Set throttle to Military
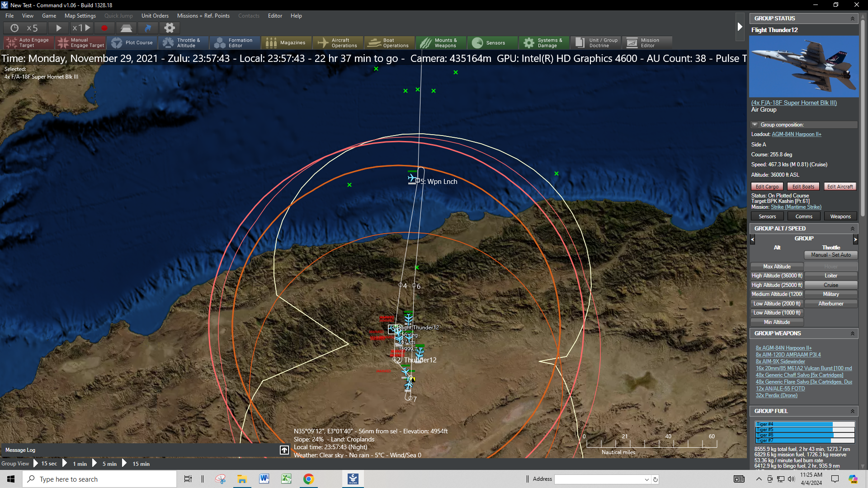Screen dimensions: 868x488 click(x=831, y=294)
